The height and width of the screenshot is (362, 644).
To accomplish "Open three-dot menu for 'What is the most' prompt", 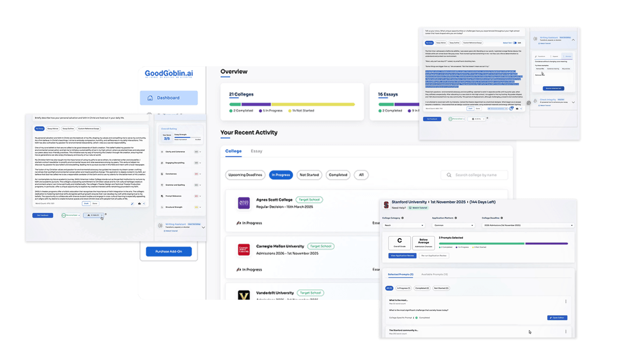I will 566,301.
